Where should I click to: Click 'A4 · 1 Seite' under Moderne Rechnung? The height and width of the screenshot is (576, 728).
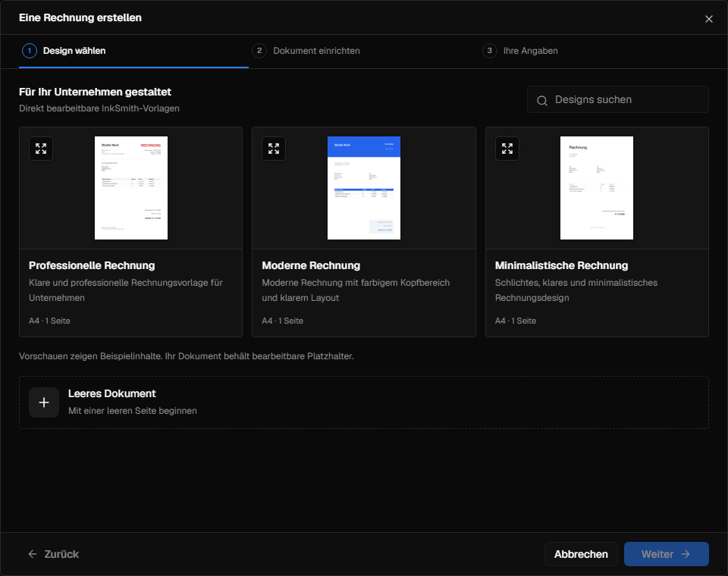[282, 321]
